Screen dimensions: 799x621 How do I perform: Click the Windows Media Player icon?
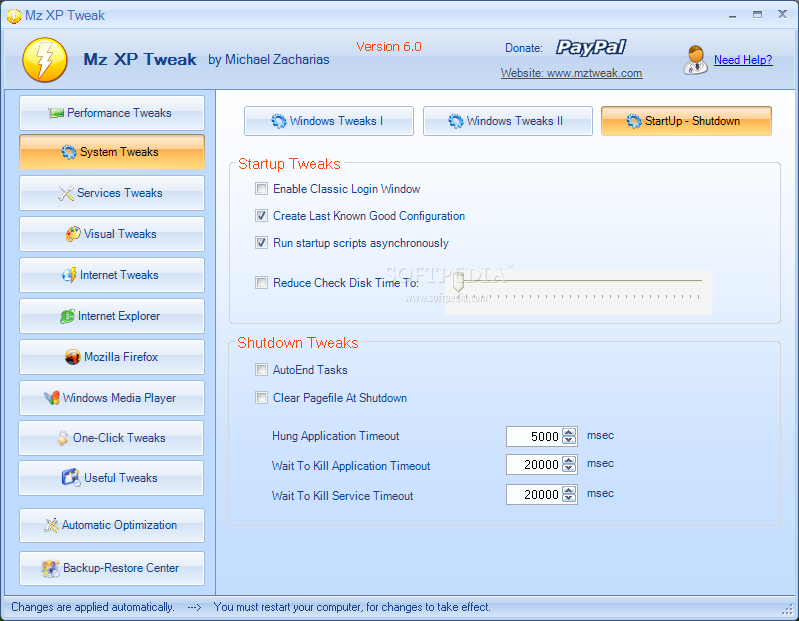click(51, 398)
